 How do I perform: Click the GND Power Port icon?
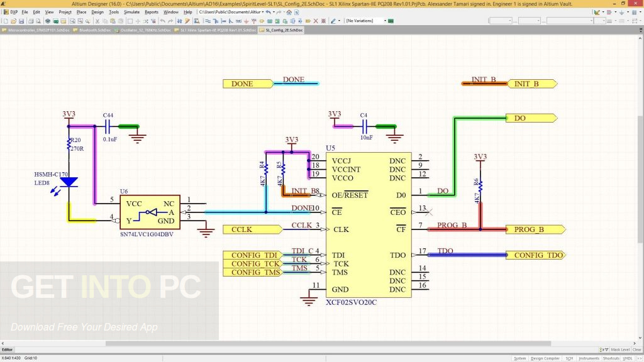(246, 21)
